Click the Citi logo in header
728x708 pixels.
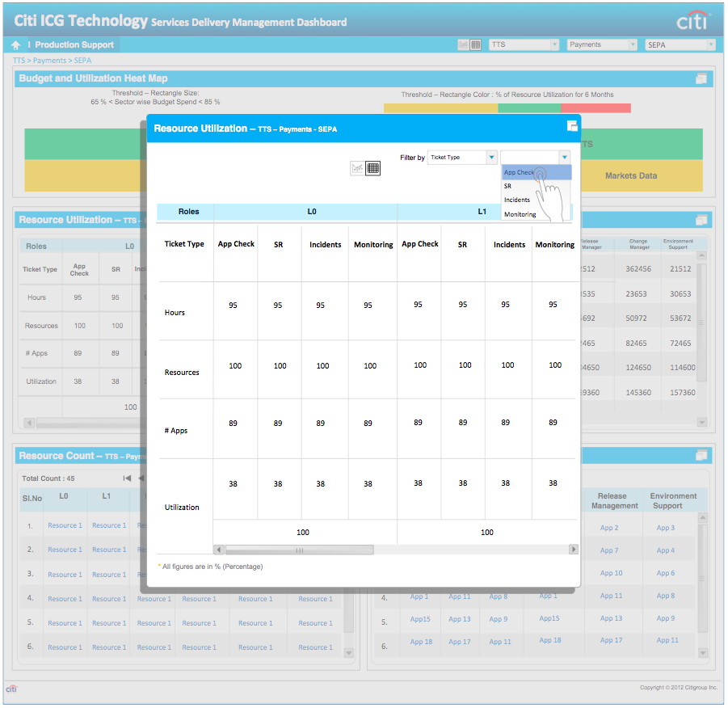click(692, 20)
